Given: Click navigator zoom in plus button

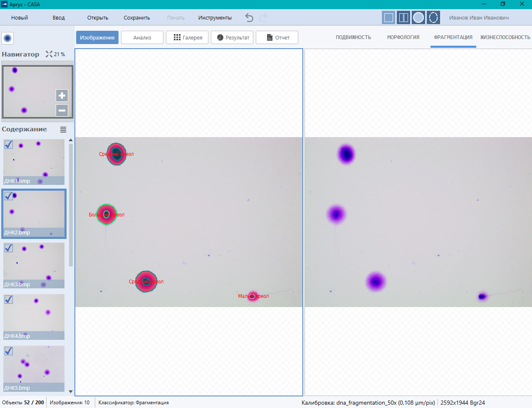Looking at the screenshot, I should tap(62, 96).
